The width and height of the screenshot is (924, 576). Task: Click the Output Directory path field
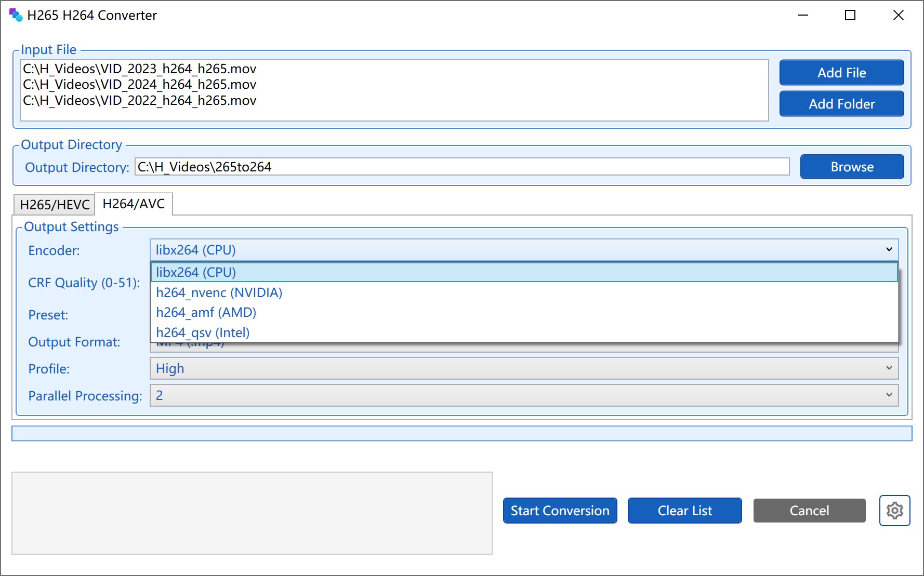(462, 167)
